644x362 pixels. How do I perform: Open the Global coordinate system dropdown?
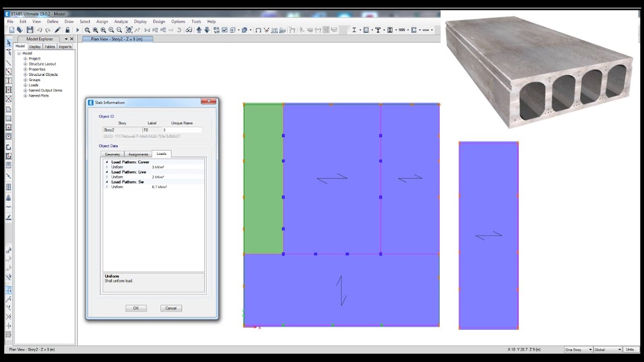[x=619, y=349]
